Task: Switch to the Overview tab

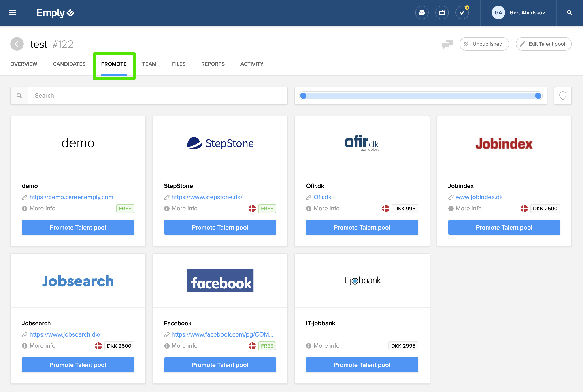Action: pos(24,64)
